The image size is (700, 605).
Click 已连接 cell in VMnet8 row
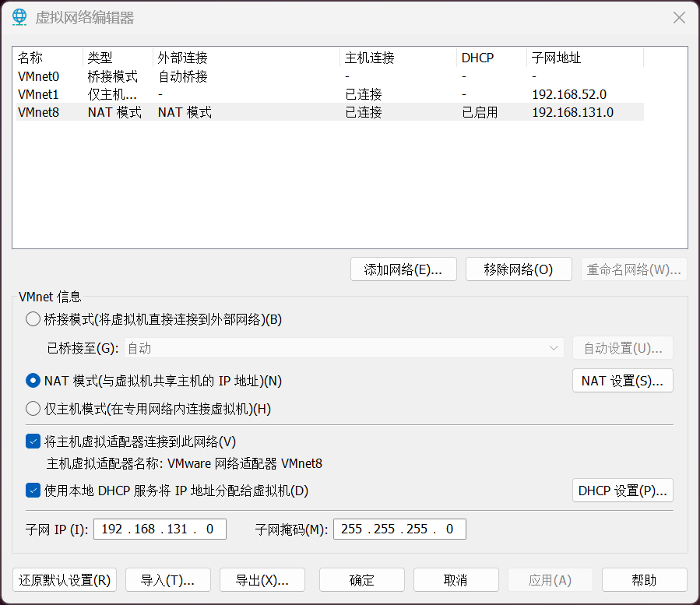(x=364, y=112)
